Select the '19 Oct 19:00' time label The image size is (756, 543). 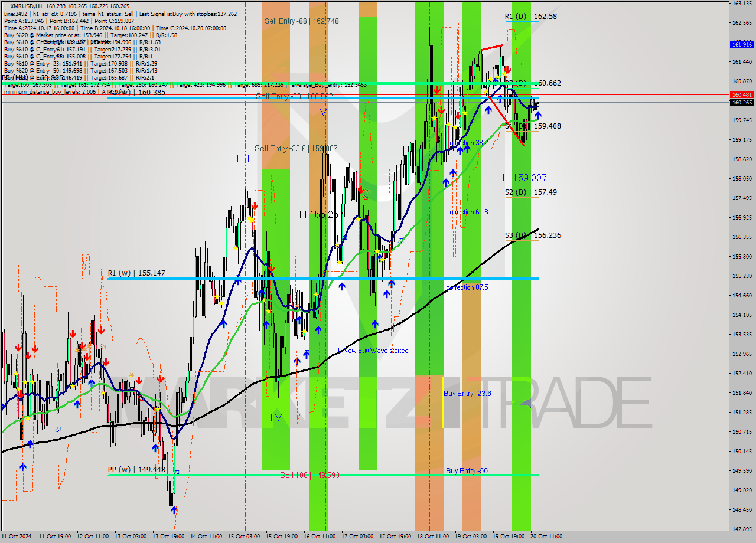point(509,537)
